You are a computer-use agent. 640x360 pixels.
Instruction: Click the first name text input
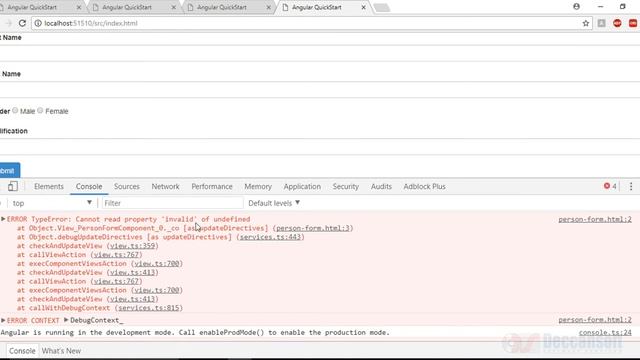tap(320, 53)
